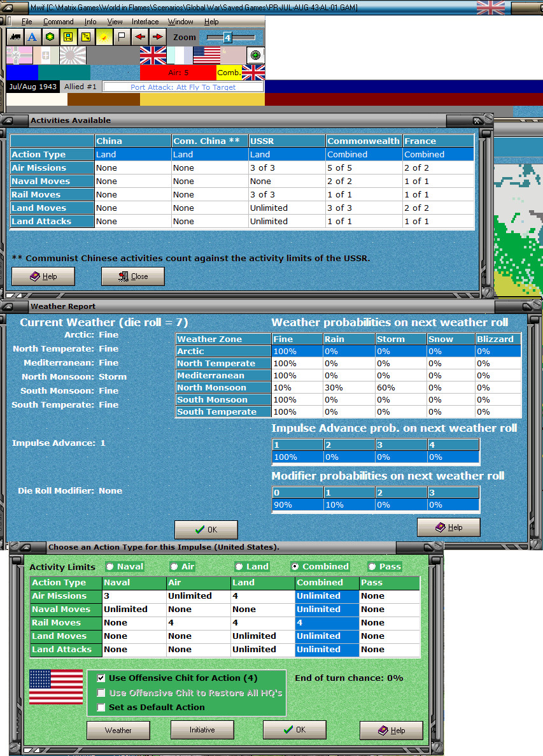The width and height of the screenshot is (543, 756).
Task: Select the Japanese rising sun flag
Action: (x=73, y=55)
